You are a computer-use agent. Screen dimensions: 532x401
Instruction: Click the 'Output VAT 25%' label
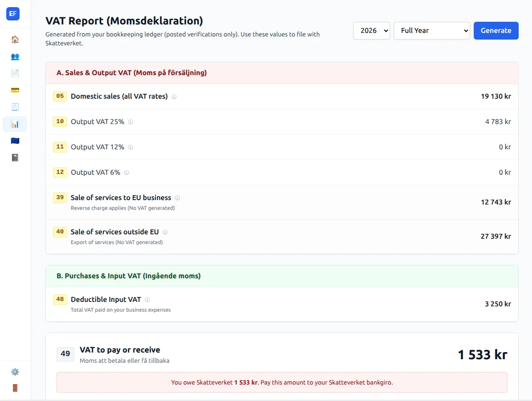(x=97, y=122)
